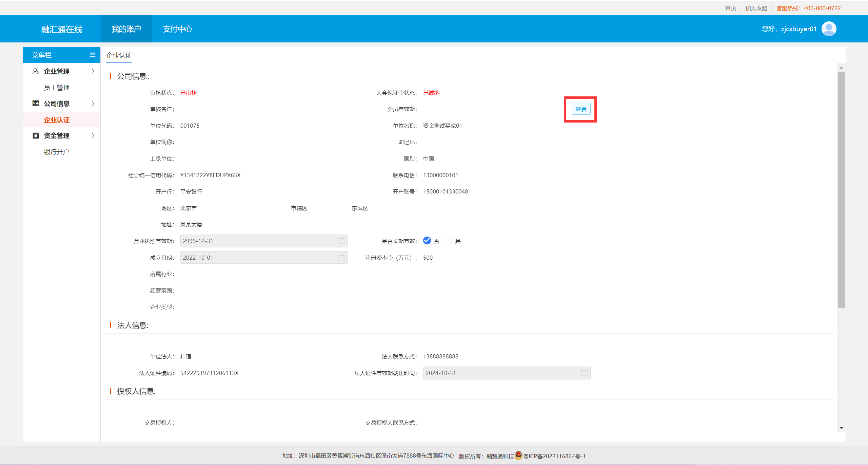Image resolution: width=868 pixels, height=465 pixels.
Task: Collapse 资金管理 chevron arrow
Action: [93, 135]
